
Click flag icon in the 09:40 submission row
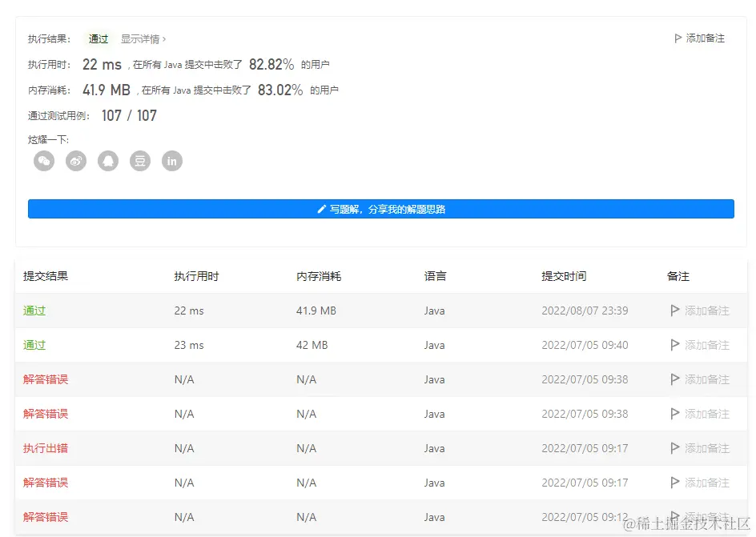pyautogui.click(x=674, y=345)
